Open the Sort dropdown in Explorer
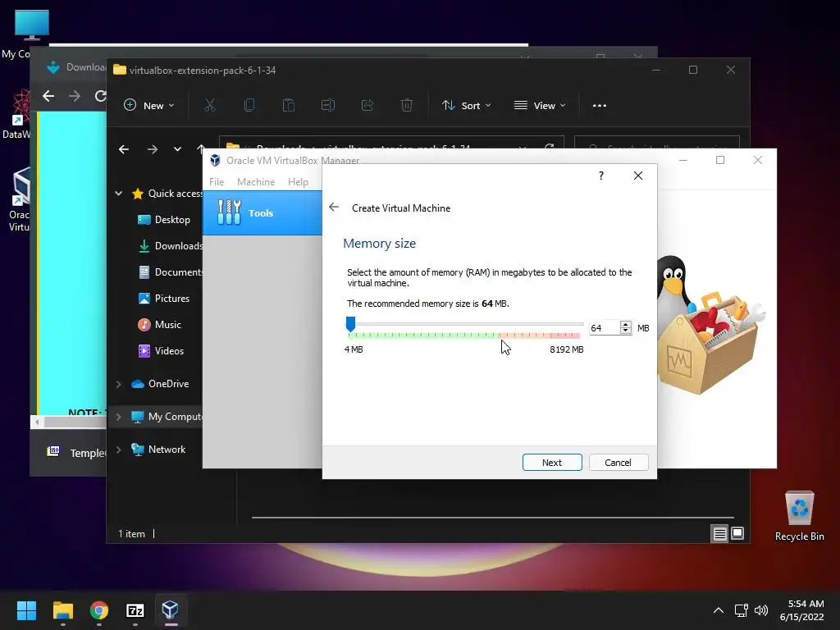The image size is (840, 630). pyautogui.click(x=466, y=106)
